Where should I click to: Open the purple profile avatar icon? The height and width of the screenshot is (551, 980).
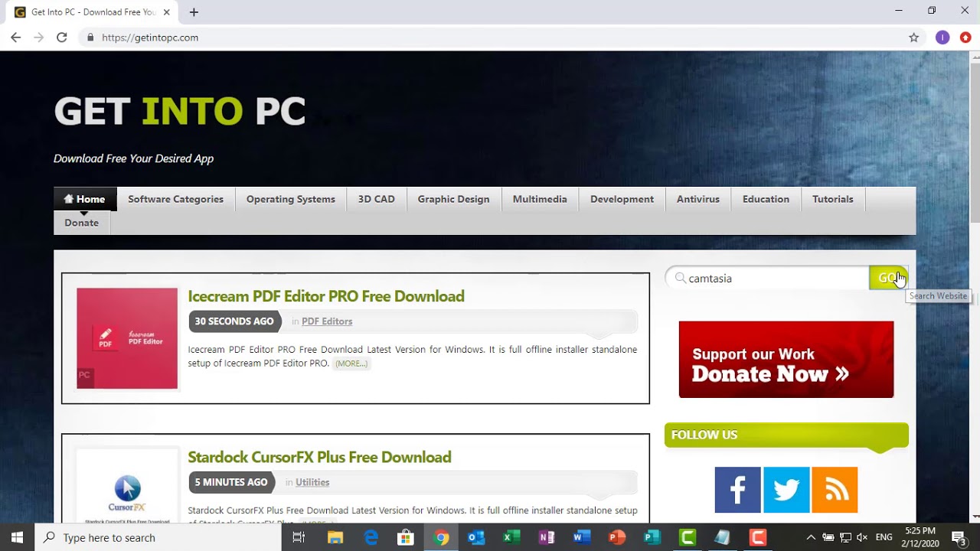(x=942, y=37)
